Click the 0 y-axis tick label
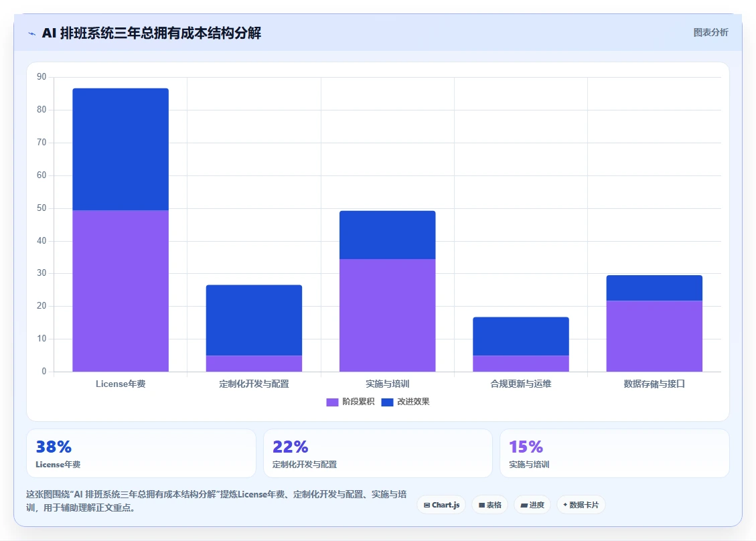The width and height of the screenshot is (756, 541). pos(44,372)
